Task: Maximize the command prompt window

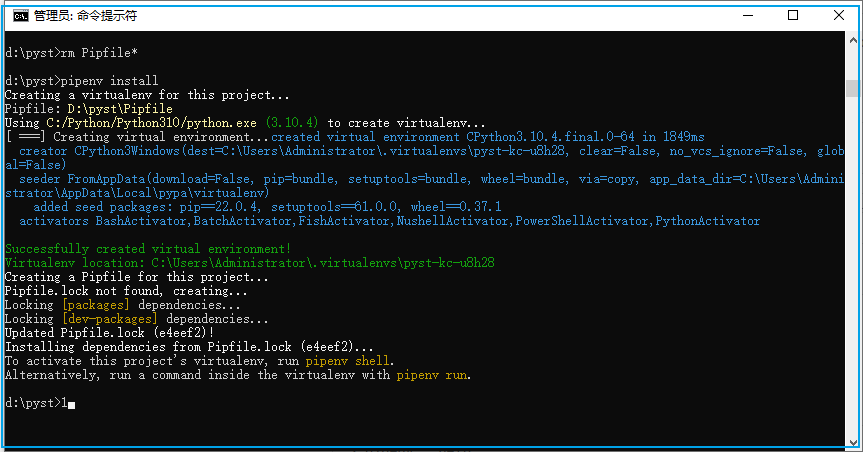Action: (x=793, y=15)
